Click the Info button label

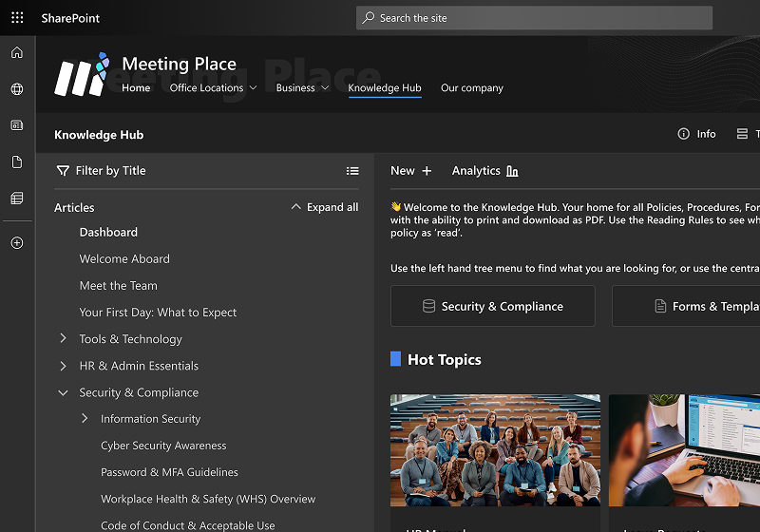click(706, 134)
